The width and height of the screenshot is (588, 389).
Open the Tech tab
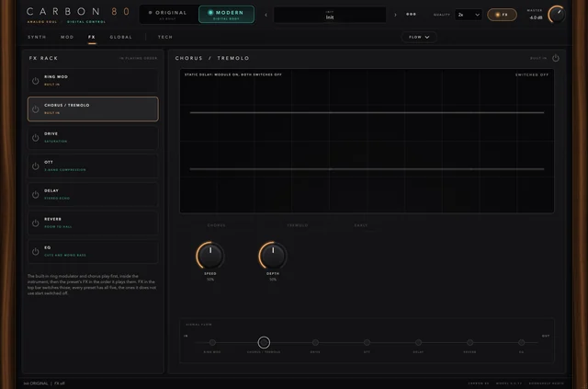tap(165, 37)
